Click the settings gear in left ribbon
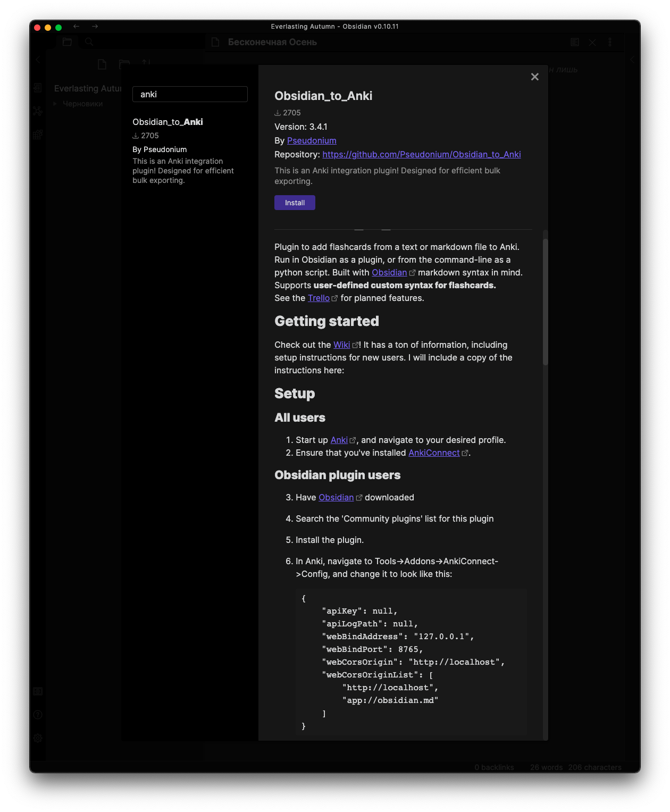670x812 pixels. tap(38, 738)
